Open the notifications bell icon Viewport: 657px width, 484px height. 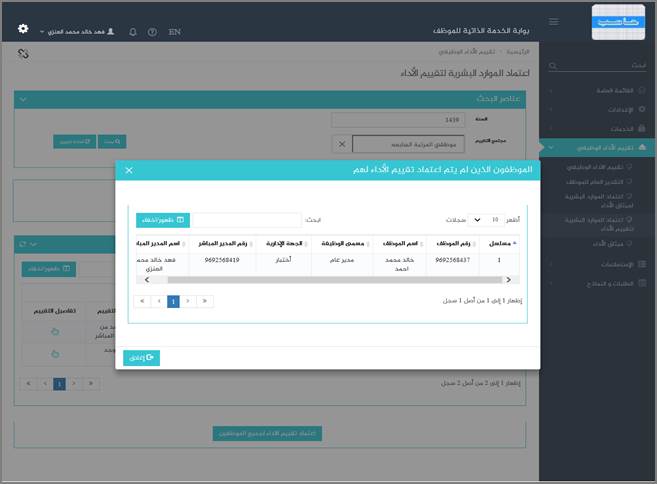tap(132, 32)
